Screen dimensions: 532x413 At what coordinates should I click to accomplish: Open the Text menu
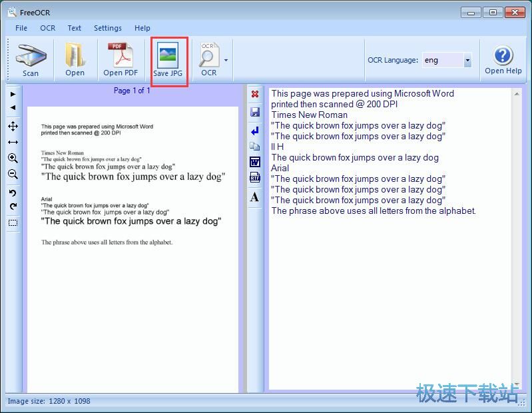(75, 28)
